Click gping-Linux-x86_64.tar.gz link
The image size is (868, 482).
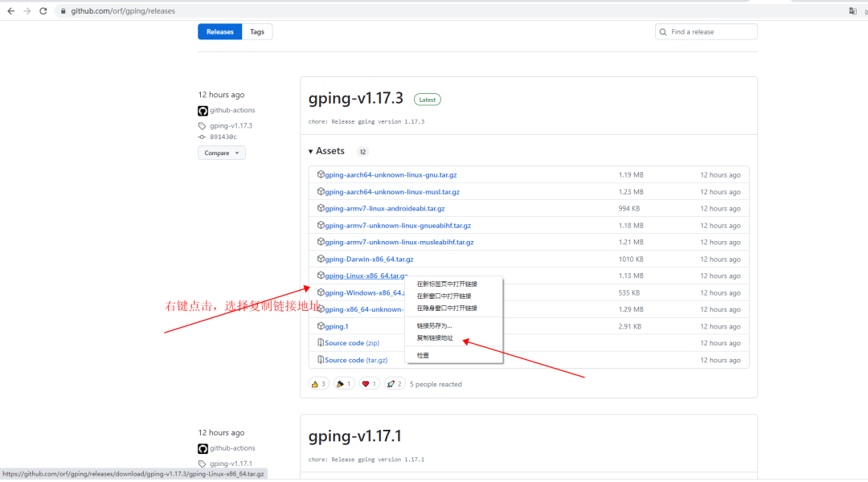366,276
